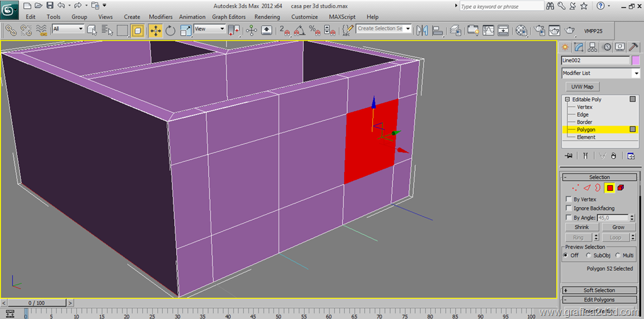
Task: Click the teapot Render Production icon
Action: 570,30
